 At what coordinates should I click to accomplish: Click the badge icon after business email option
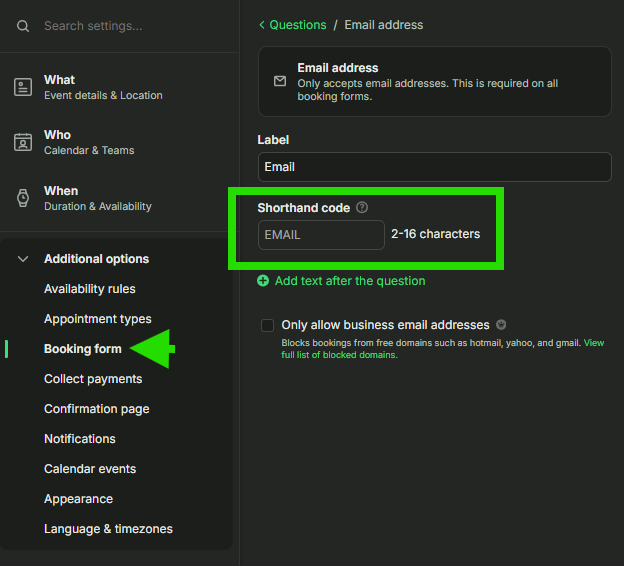pos(501,325)
